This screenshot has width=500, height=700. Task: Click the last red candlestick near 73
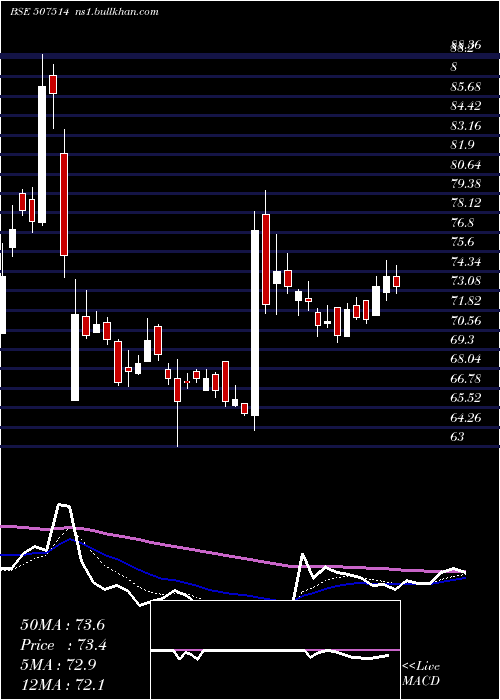coord(396,281)
